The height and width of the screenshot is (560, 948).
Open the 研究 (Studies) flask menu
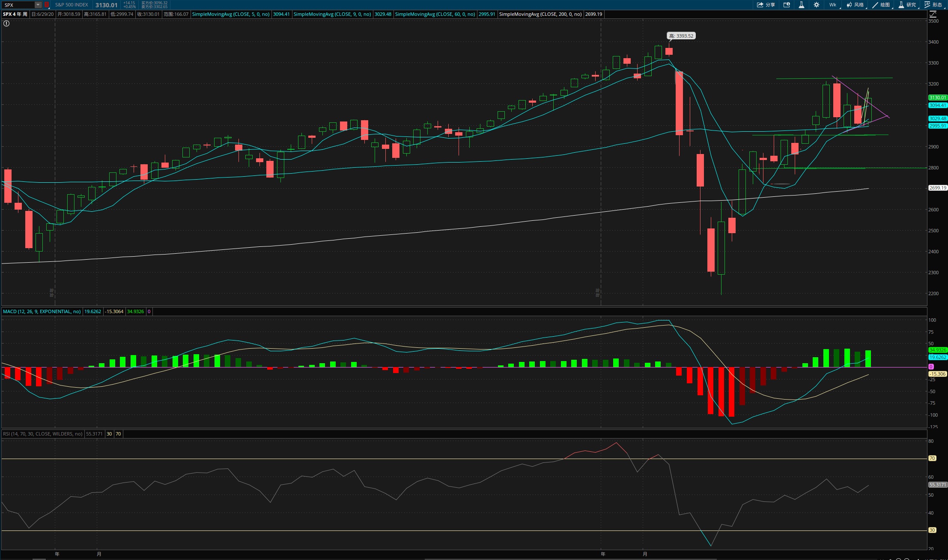[x=908, y=5]
